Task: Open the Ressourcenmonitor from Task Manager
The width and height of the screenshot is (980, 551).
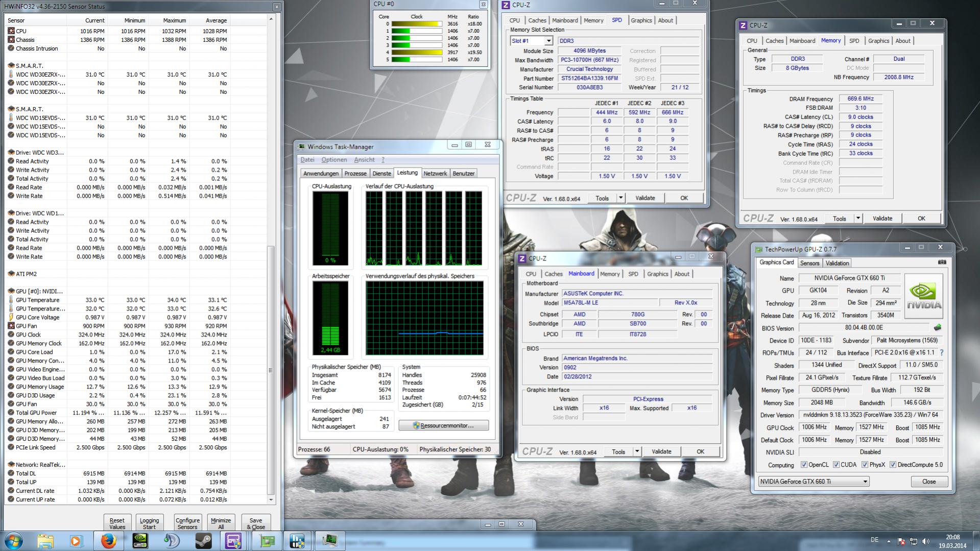Action: 444,425
